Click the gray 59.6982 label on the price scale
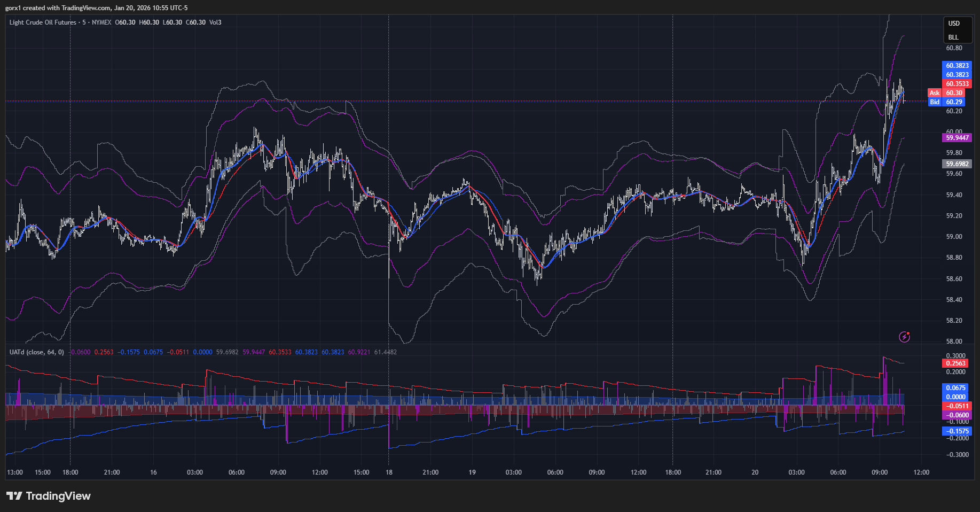The height and width of the screenshot is (512, 980). pos(957,164)
